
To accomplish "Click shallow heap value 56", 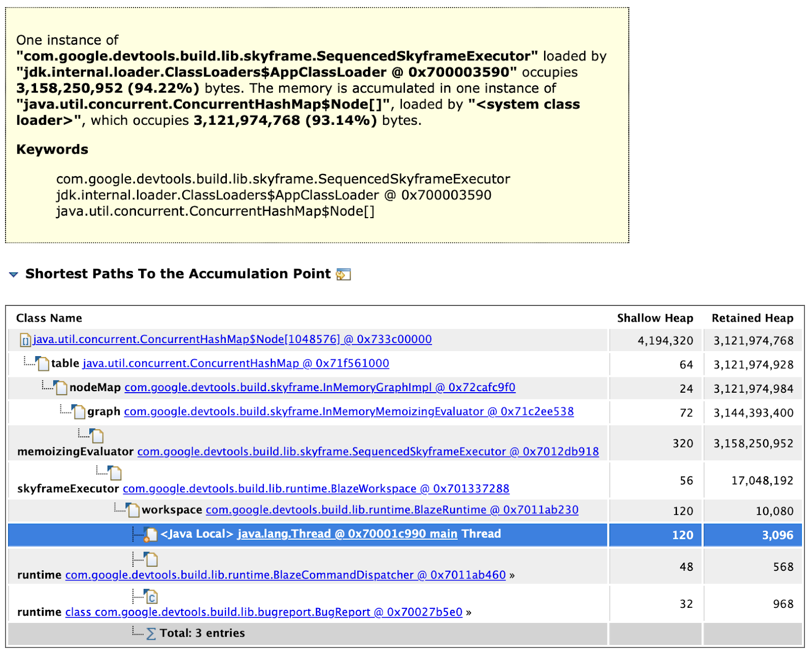I will (x=687, y=480).
